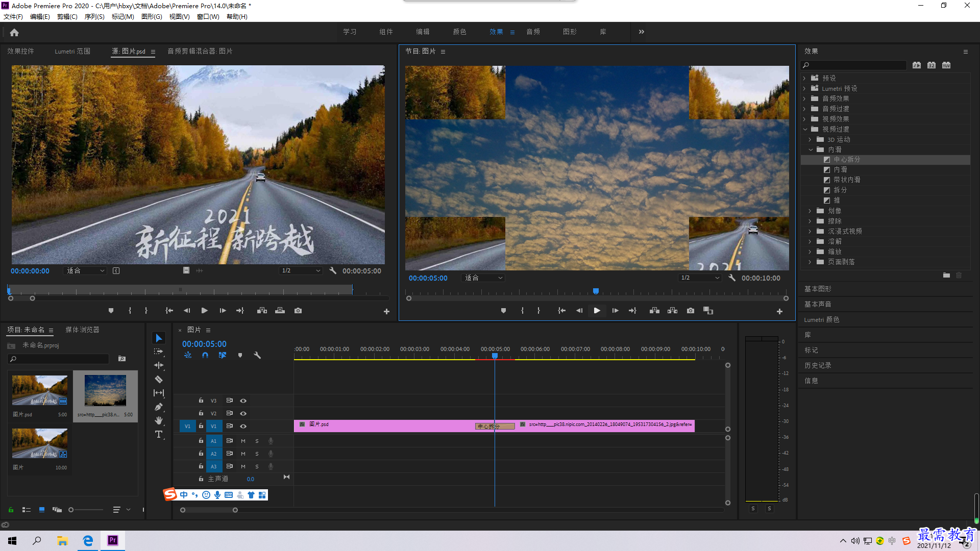
Task: Click Extract button in Program monitor
Action: tap(672, 310)
